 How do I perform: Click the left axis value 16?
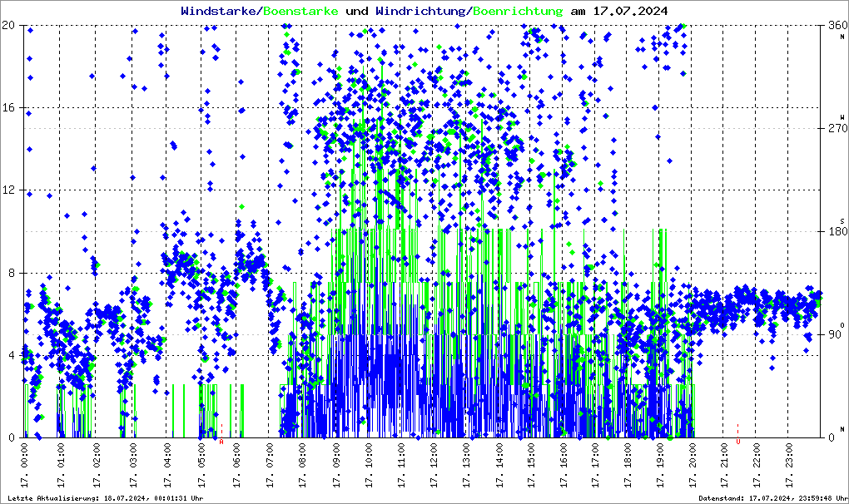click(8, 107)
